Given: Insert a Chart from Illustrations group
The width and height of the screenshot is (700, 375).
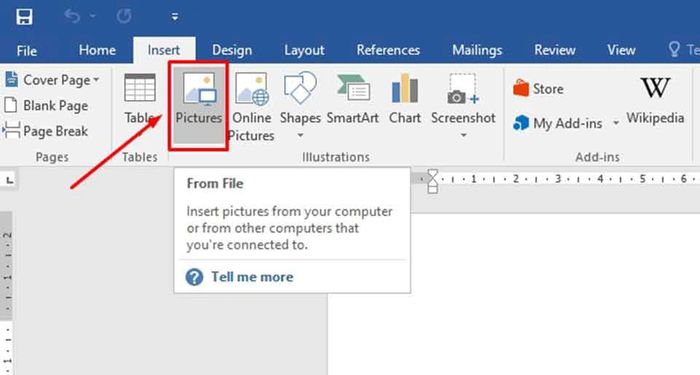Looking at the screenshot, I should coord(404,99).
